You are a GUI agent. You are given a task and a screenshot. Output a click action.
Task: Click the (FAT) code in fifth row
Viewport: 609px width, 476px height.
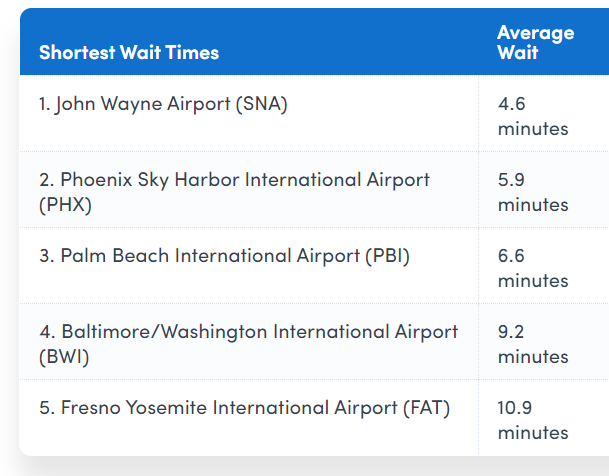pos(426,408)
